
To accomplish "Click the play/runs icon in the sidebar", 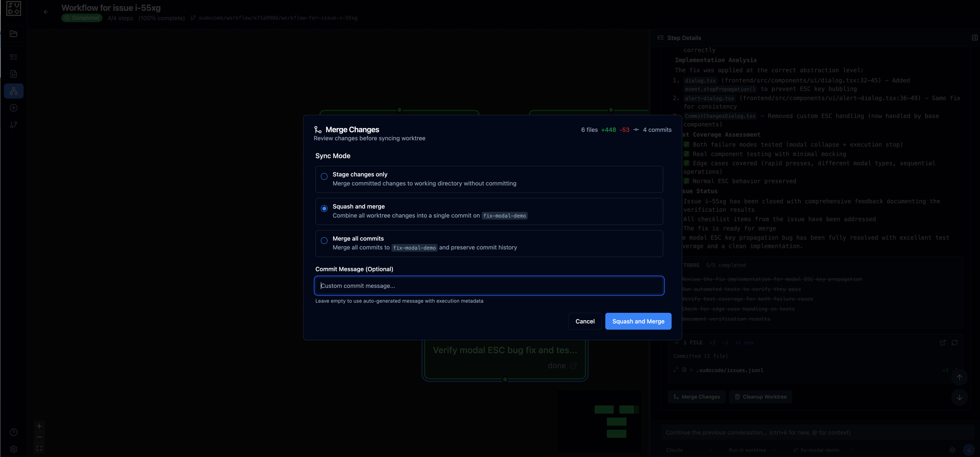I will coord(14,108).
